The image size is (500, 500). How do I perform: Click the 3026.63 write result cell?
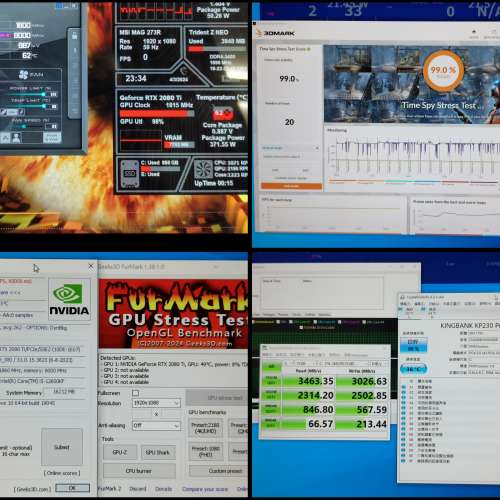[x=362, y=381]
